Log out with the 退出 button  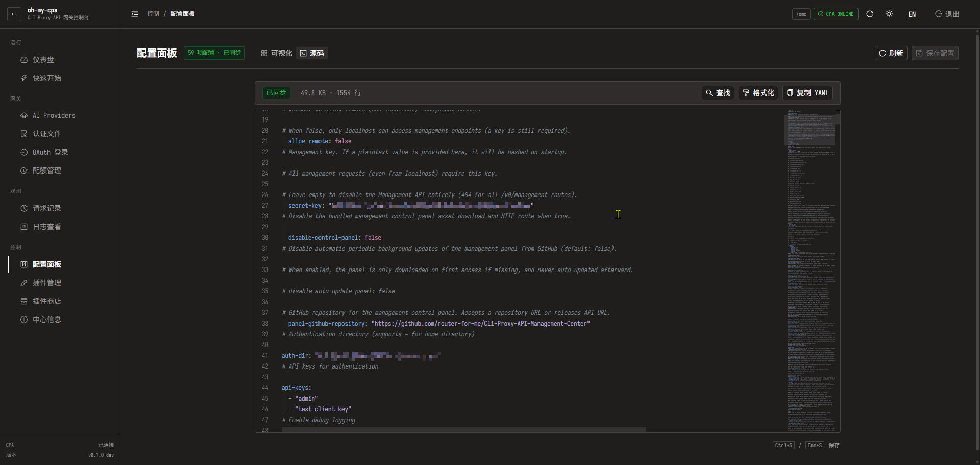[947, 14]
